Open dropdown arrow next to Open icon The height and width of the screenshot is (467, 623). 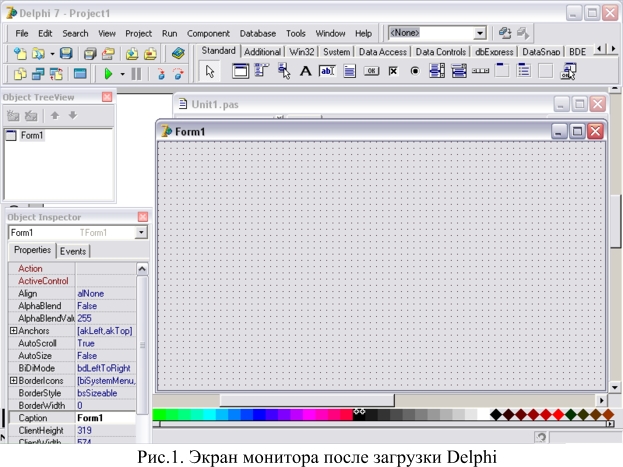(x=52, y=53)
